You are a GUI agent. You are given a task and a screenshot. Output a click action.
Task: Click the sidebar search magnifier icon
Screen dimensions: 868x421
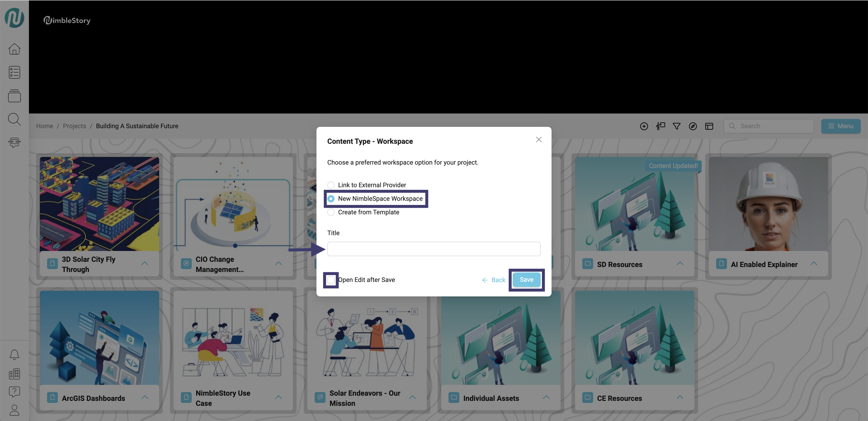(x=14, y=119)
